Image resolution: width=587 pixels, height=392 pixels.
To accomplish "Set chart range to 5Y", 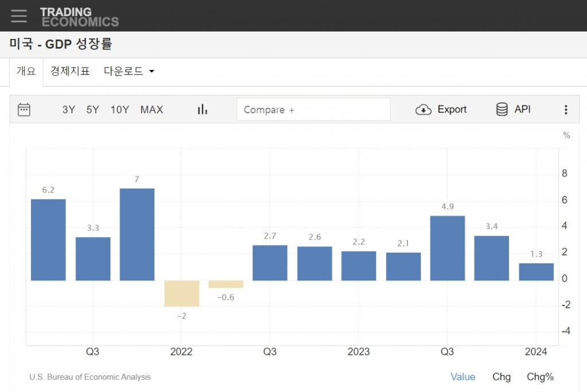I will pyautogui.click(x=93, y=109).
